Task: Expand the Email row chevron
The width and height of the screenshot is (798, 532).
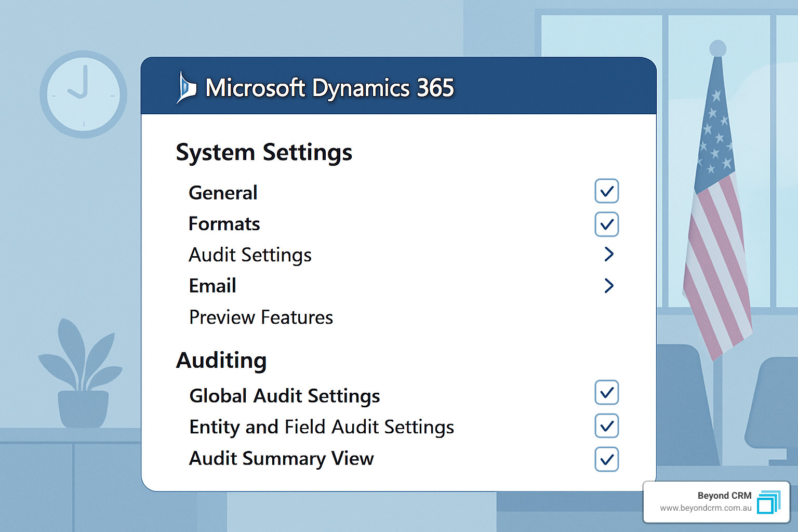Action: click(x=609, y=285)
